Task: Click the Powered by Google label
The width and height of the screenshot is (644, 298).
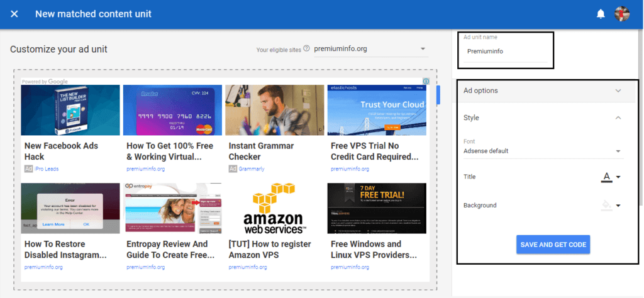Action: click(x=45, y=82)
